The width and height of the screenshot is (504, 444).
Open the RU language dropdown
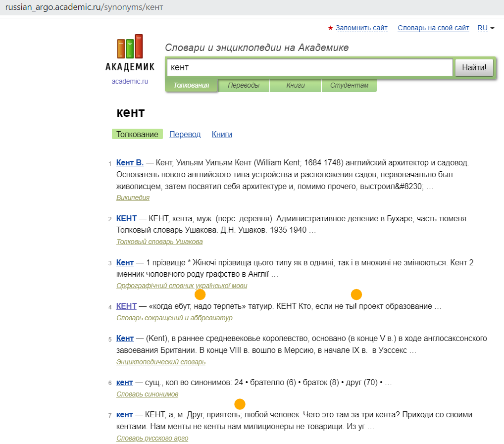tap(486, 28)
